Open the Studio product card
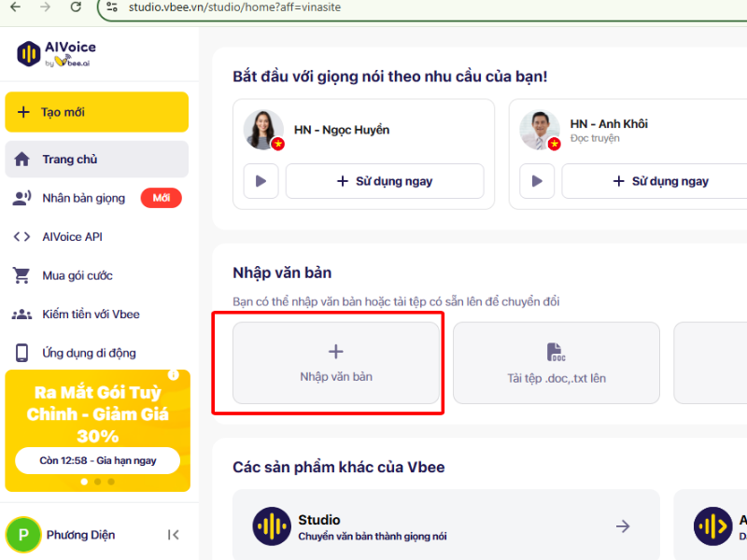The height and width of the screenshot is (560, 747). tap(446, 526)
